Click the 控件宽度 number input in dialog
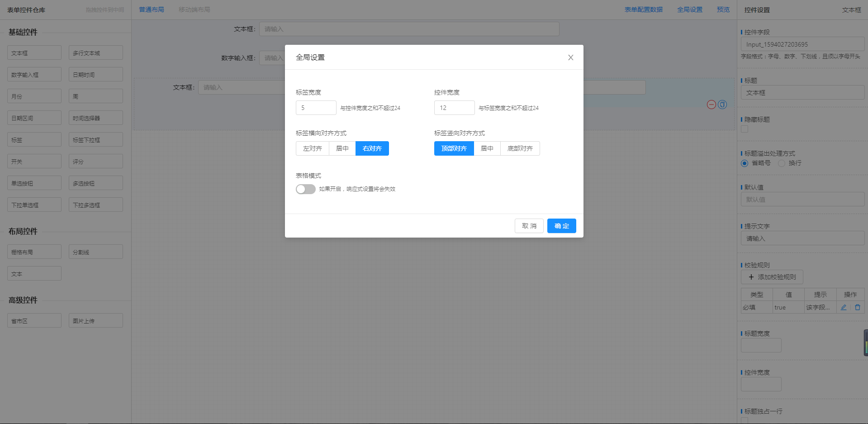868x424 pixels. (x=455, y=108)
